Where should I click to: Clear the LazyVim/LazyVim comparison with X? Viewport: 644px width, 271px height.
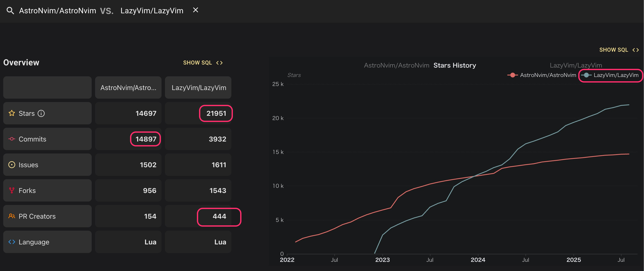(x=196, y=10)
